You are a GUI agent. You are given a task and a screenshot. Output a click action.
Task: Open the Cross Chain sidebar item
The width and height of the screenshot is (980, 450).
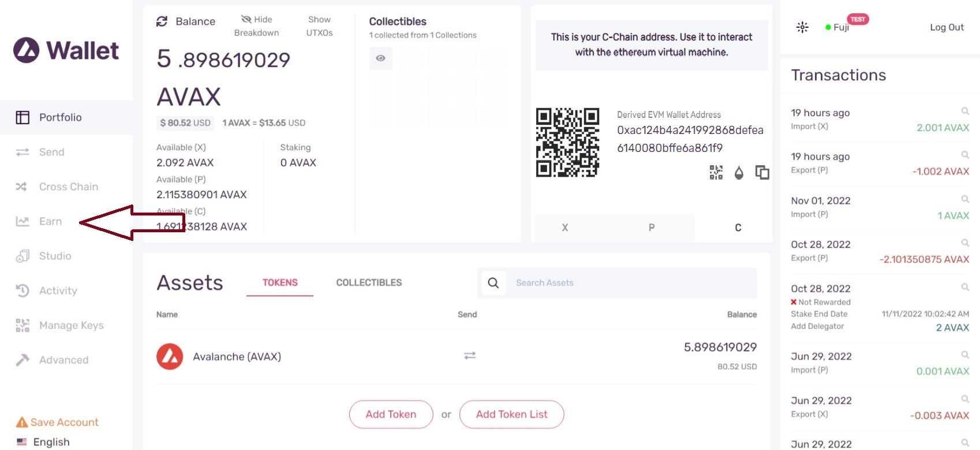click(68, 187)
